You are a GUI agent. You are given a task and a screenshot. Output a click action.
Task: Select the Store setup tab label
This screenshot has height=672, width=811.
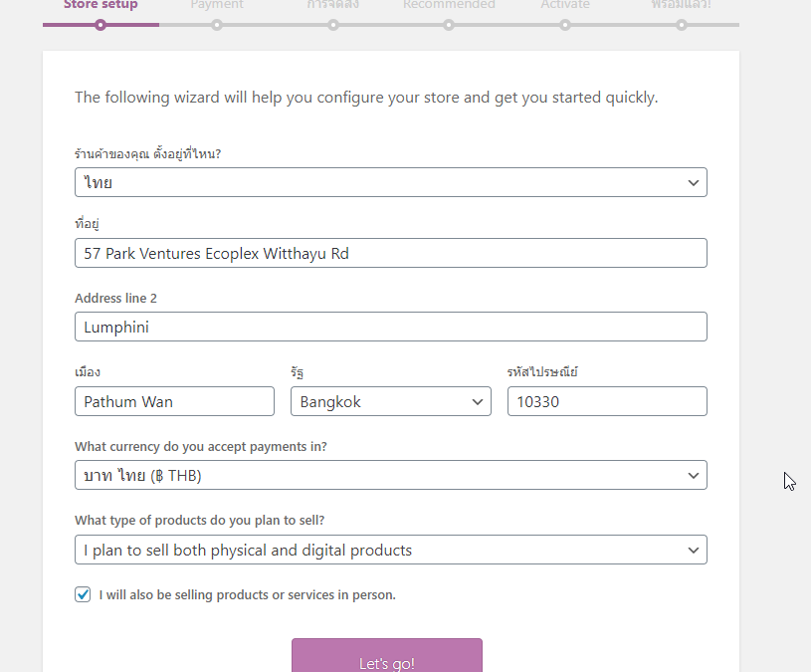click(x=101, y=5)
